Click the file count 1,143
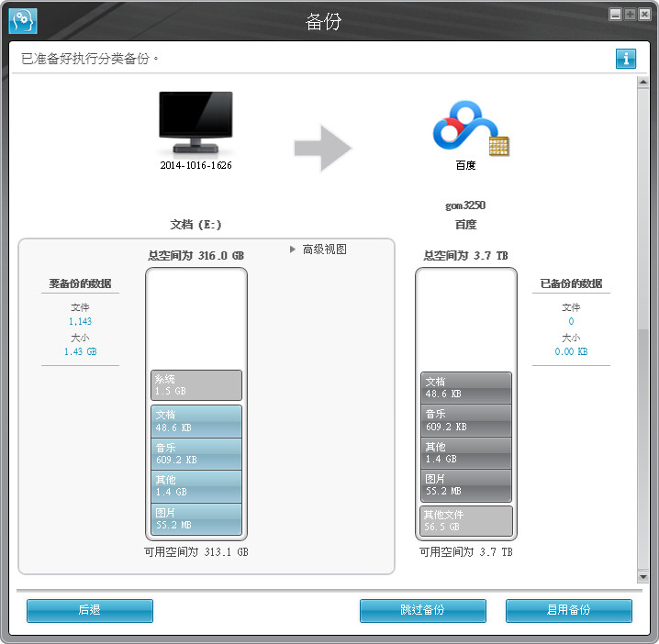The width and height of the screenshot is (659, 644). [x=80, y=321]
